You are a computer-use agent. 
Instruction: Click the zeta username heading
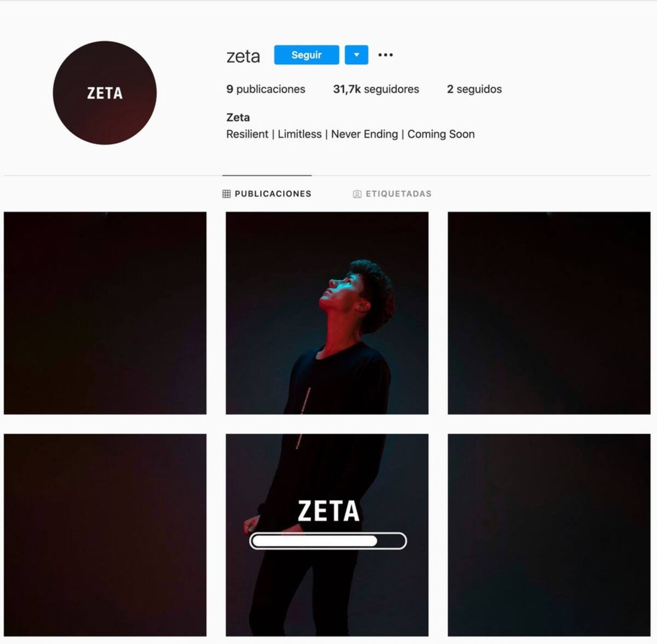point(243,56)
